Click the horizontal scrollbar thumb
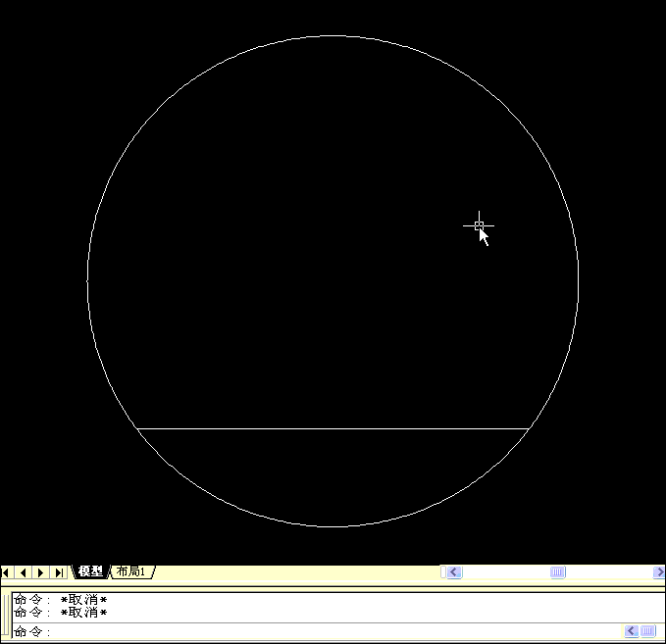This screenshot has width=666, height=644. tap(558, 572)
